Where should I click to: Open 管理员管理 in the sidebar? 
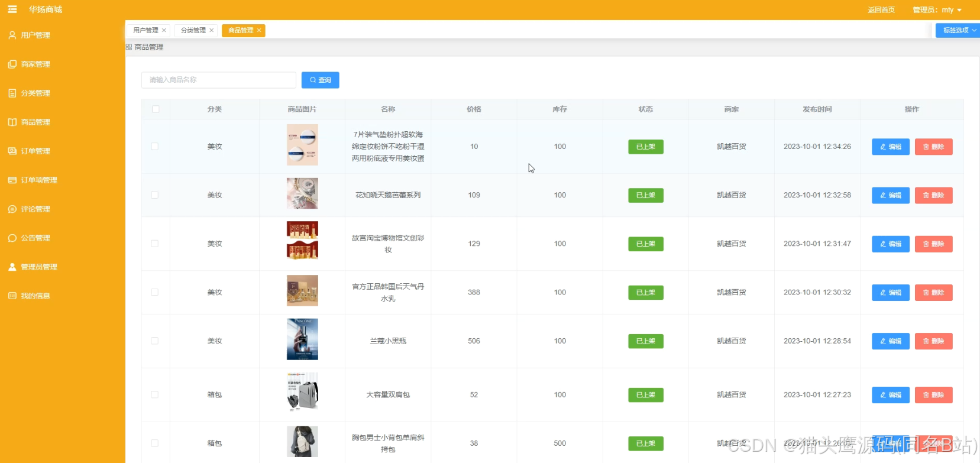(33, 267)
